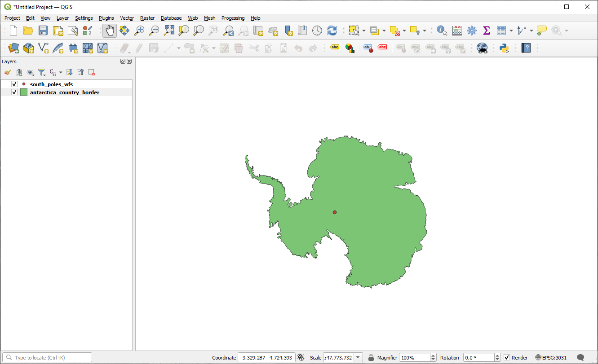Open the Statistical Summary sigma icon

coord(486,31)
